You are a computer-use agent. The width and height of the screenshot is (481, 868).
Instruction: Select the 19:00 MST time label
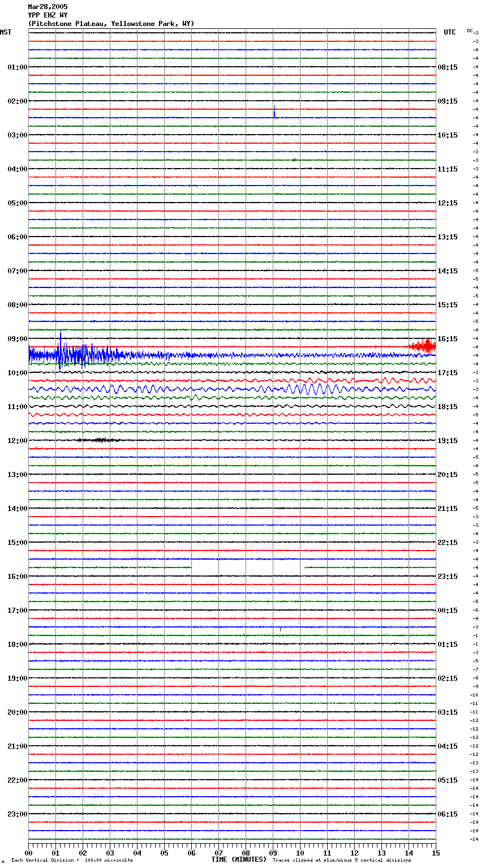coord(17,678)
